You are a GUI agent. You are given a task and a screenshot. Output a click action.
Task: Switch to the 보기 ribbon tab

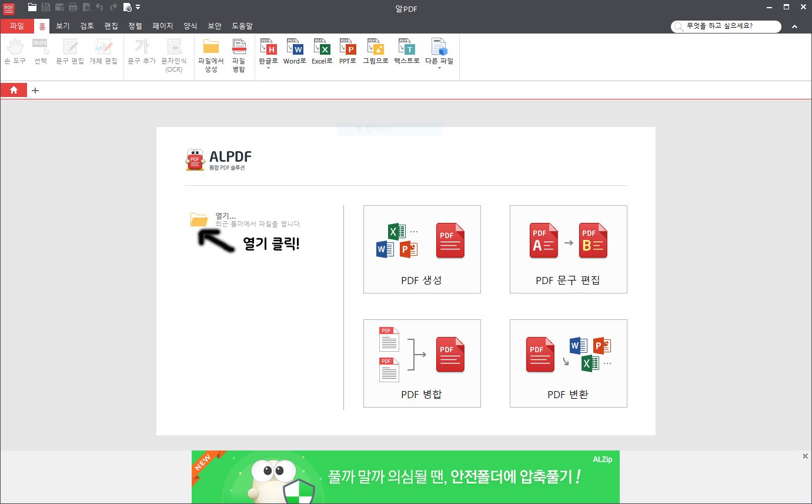pyautogui.click(x=63, y=26)
